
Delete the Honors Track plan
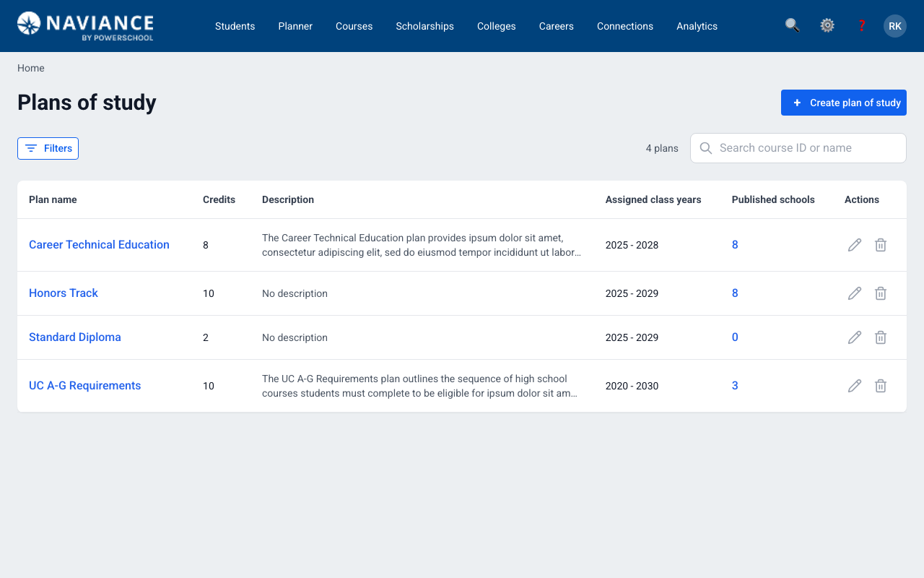coord(881,293)
